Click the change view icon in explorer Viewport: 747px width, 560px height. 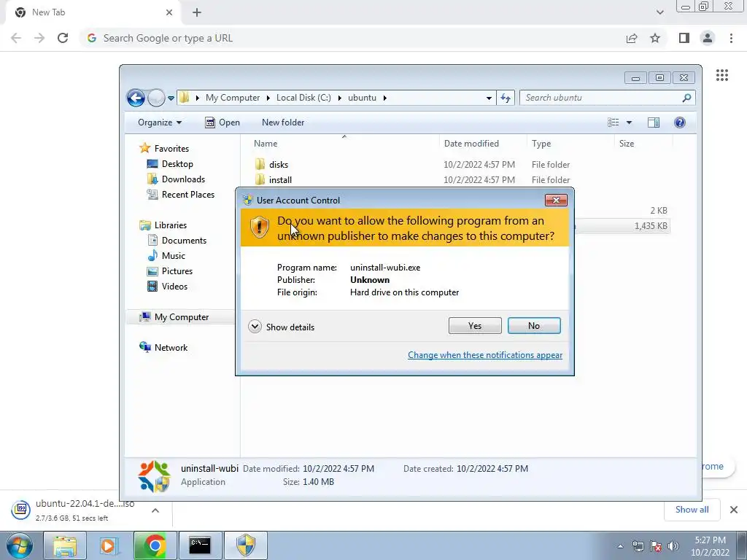[613, 122]
